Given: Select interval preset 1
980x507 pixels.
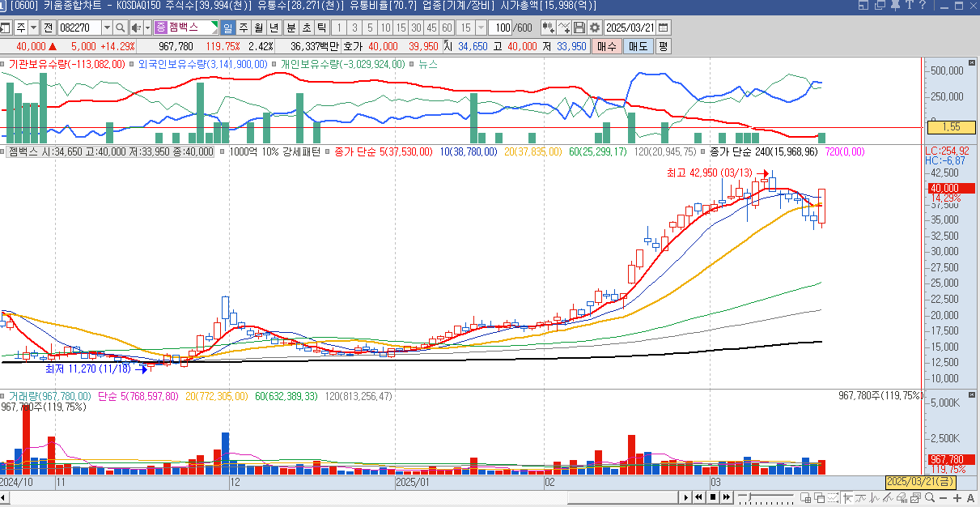Looking at the screenshot, I should click(339, 28).
